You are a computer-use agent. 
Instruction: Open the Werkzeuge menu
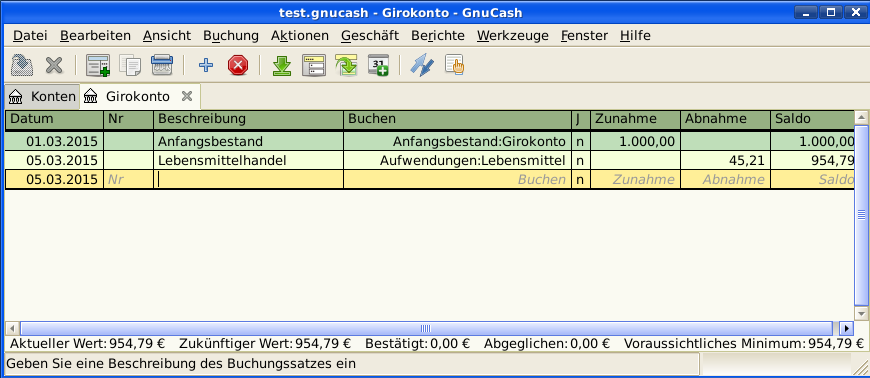[x=513, y=36]
